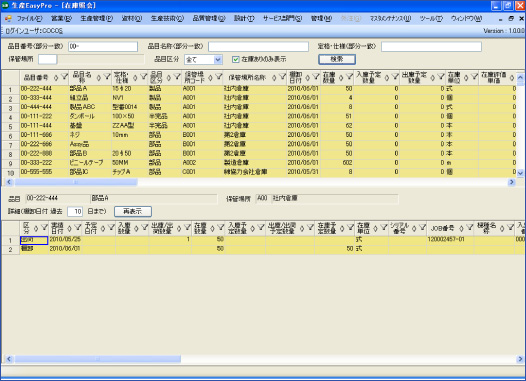
Task: Open the 区分 column filter in detail grid
Action: (44, 227)
